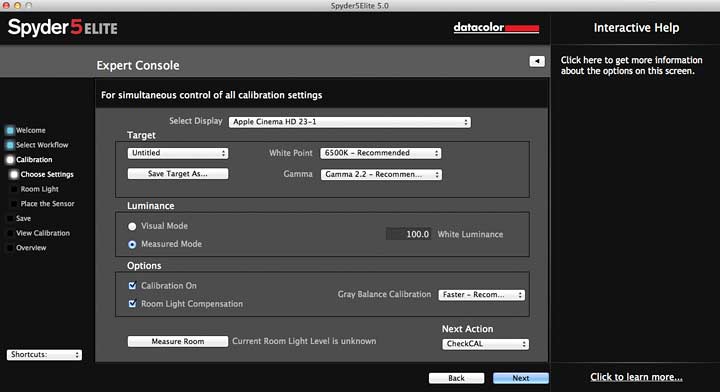Click the Interactive Help panel title
The width and height of the screenshot is (720, 392).
pyautogui.click(x=636, y=28)
